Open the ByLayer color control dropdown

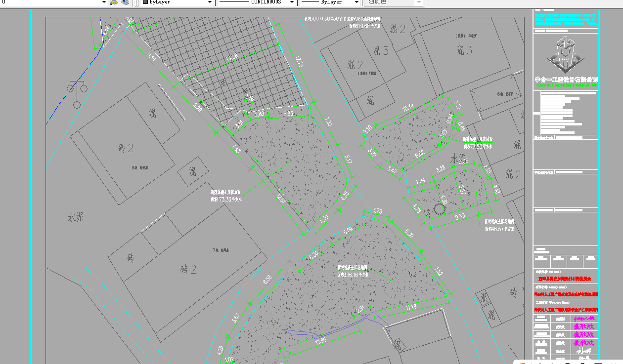tap(177, 2)
